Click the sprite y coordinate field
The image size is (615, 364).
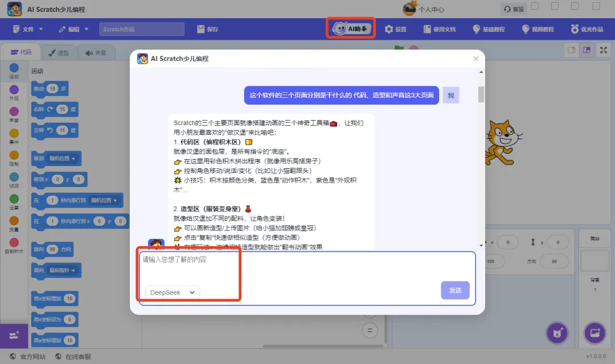pos(557,242)
